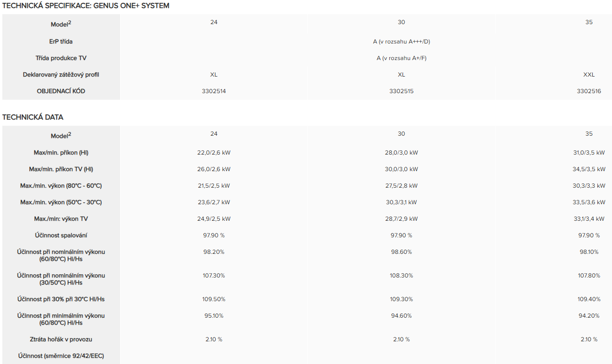
Task: Select order code 3302514
Action: [x=214, y=91]
